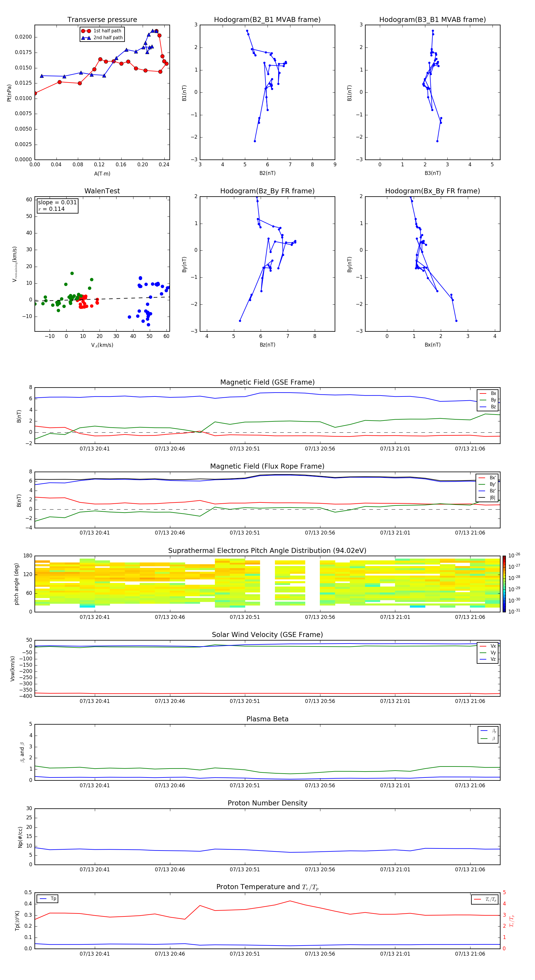The height and width of the screenshot is (980, 535).
Task: Select the red 'Te/Tp' legend entry
Action: 485,899
